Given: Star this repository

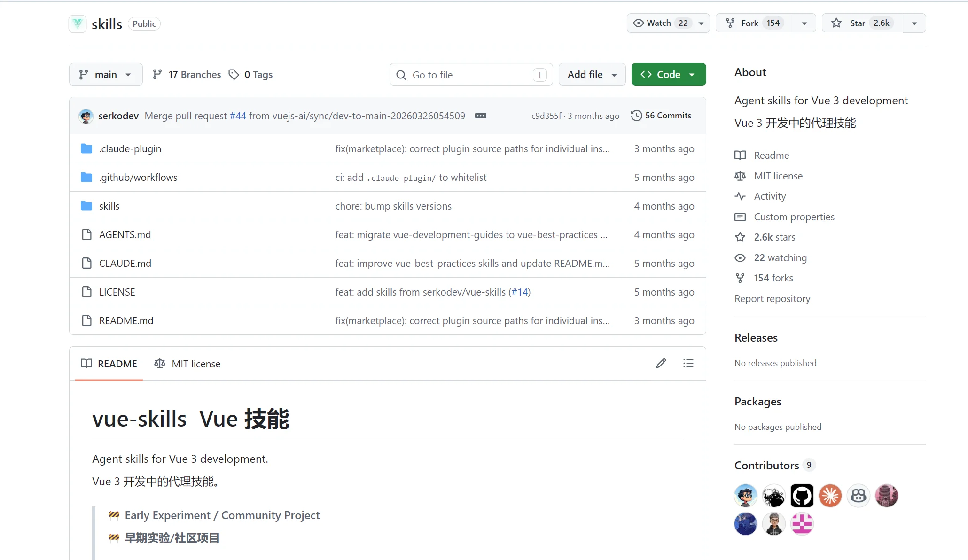Looking at the screenshot, I should click(x=863, y=23).
